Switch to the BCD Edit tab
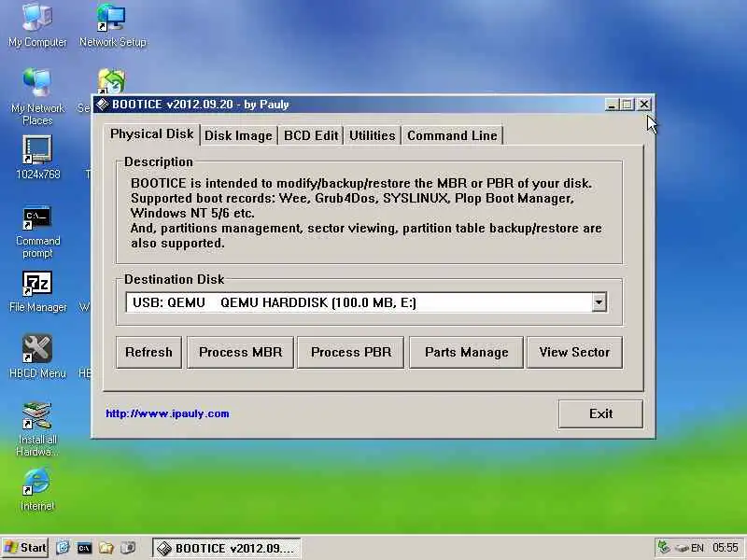The image size is (747, 560). (x=311, y=135)
